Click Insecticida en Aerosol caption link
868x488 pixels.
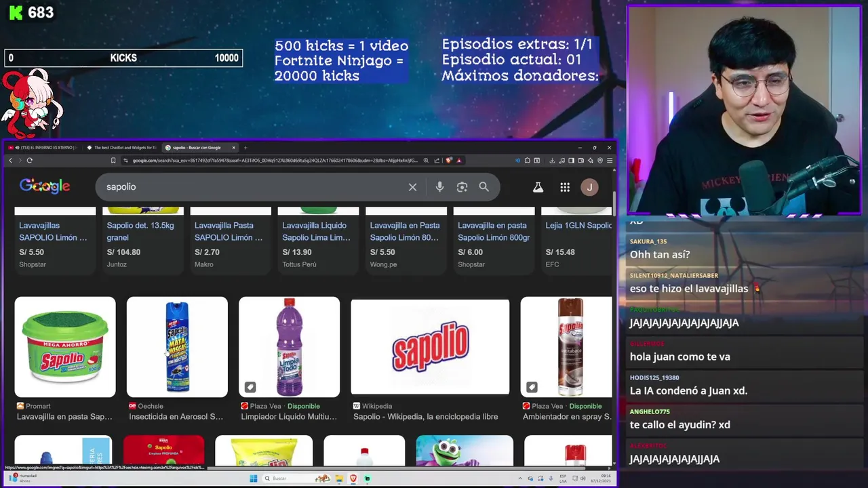[x=176, y=417]
